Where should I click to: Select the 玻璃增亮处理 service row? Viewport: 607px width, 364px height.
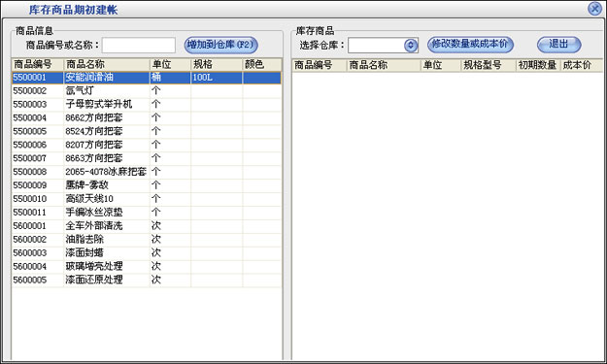tap(147, 266)
